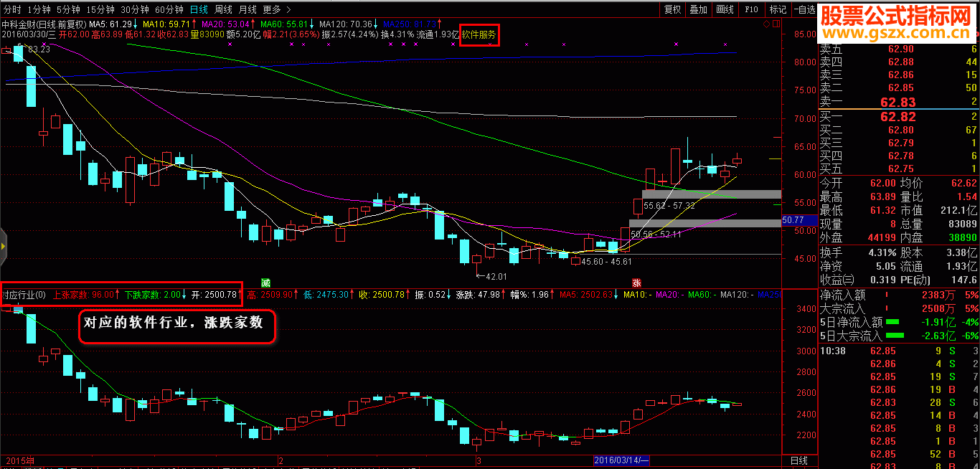Viewport: 980px width, 469px height.
Task: Click the 叠加 overlay button
Action: [698, 10]
